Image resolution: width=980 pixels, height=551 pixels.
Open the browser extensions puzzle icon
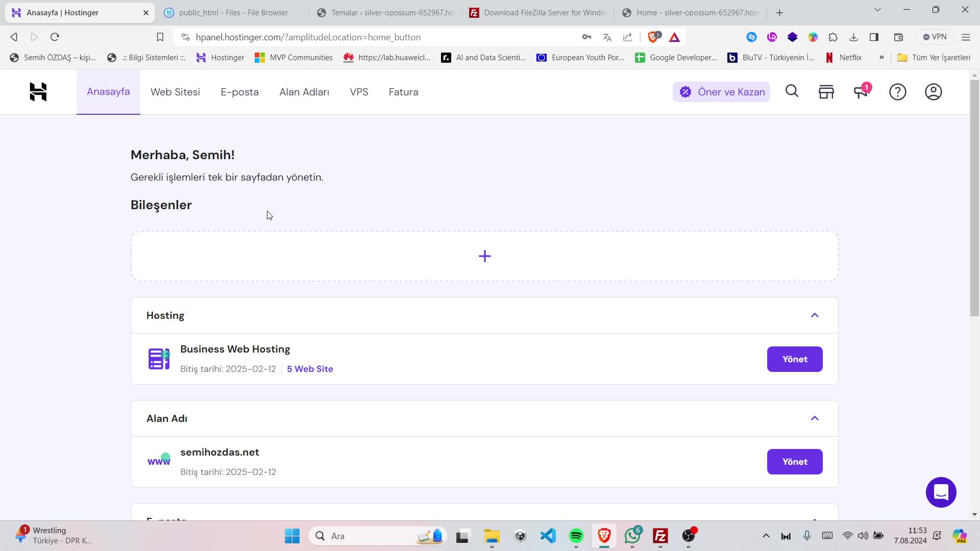[833, 37]
